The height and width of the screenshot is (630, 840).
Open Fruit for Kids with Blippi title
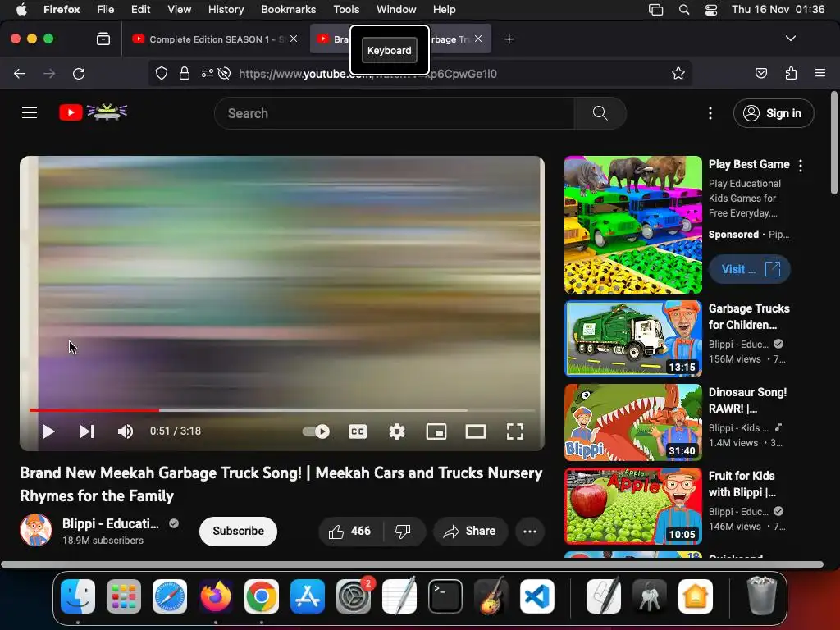point(742,484)
